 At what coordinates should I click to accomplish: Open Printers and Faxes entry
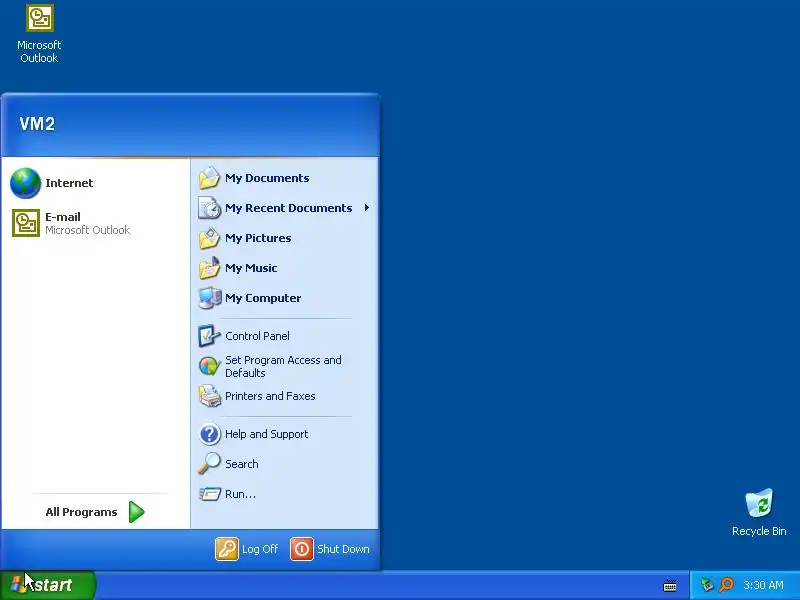pos(286,396)
